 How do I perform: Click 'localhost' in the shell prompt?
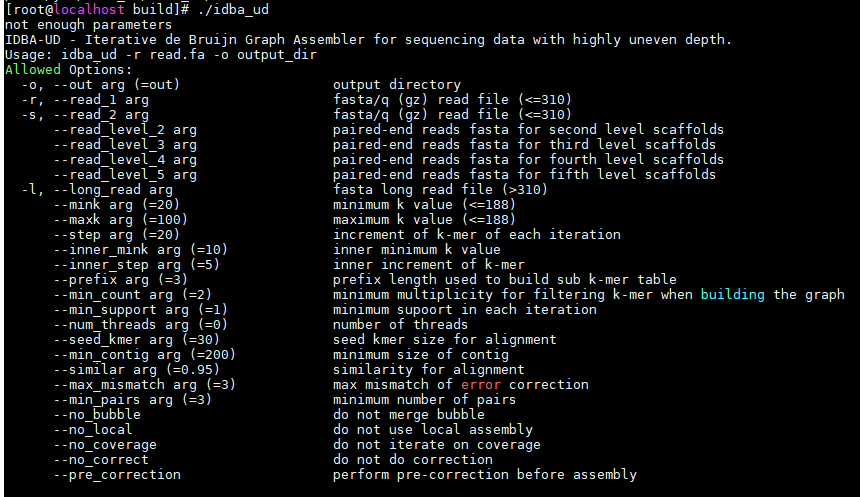click(x=89, y=10)
